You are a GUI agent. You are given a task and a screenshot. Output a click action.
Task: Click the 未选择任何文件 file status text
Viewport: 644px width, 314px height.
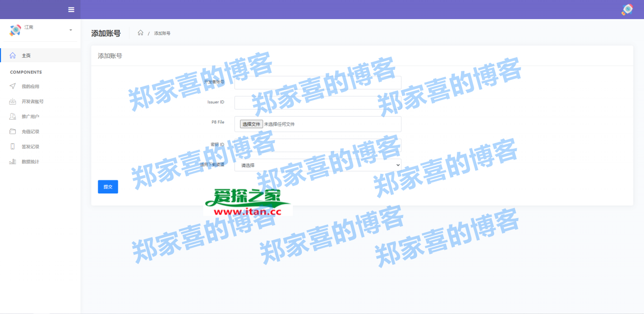click(x=280, y=124)
